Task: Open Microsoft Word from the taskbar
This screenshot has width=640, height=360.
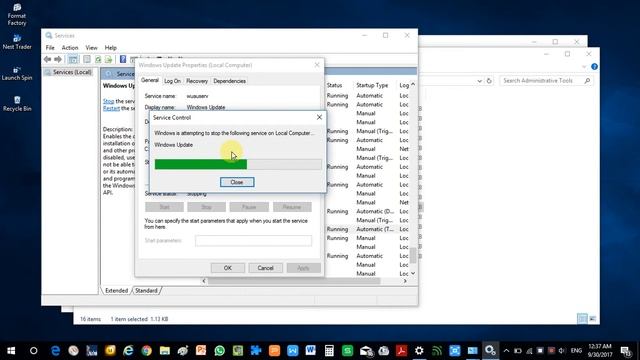Action: click(x=311, y=351)
